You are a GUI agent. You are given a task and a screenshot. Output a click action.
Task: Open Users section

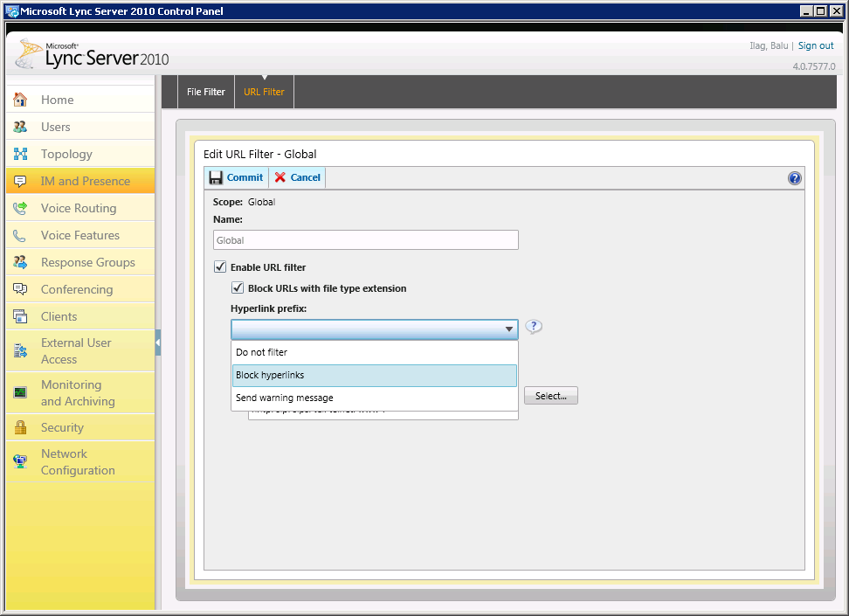pos(80,127)
